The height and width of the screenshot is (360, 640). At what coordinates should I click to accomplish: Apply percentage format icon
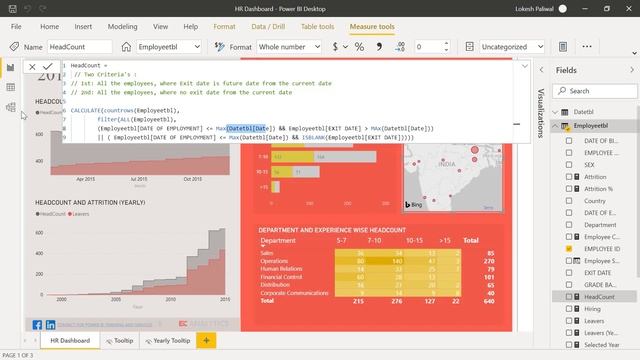coord(359,47)
